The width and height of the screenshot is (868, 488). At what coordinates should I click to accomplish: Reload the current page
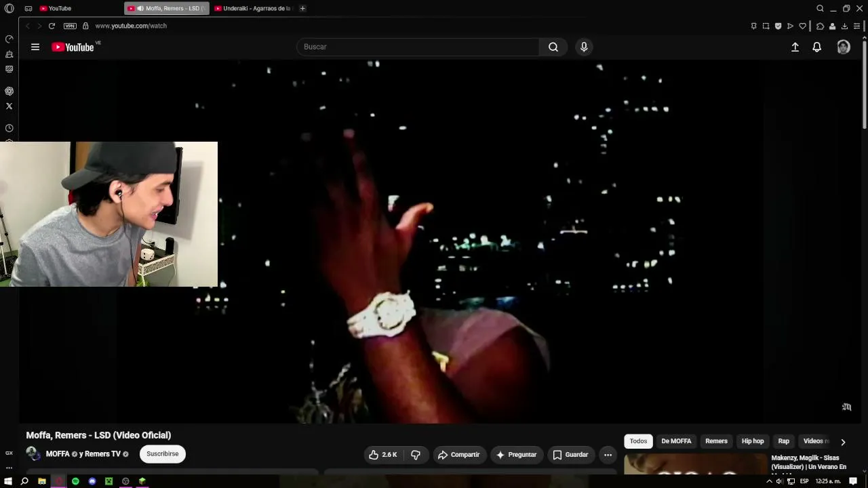click(x=52, y=26)
